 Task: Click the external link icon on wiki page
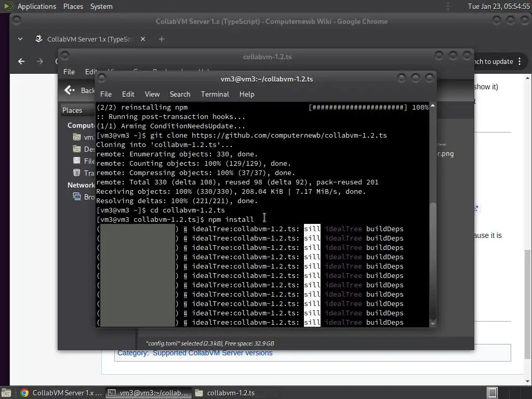click(476, 208)
